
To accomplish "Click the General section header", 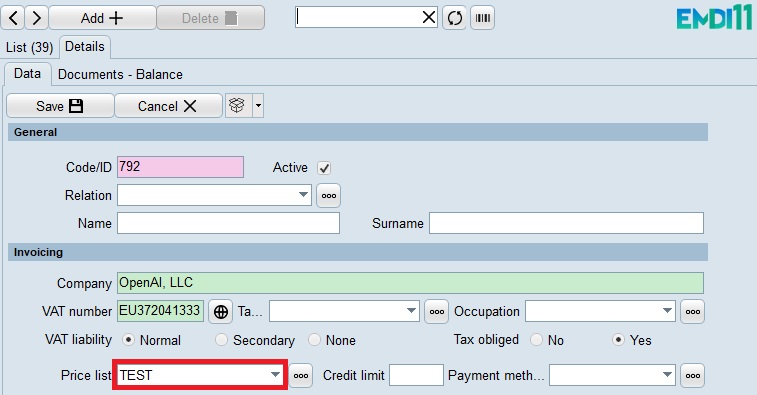I will click(x=358, y=132).
